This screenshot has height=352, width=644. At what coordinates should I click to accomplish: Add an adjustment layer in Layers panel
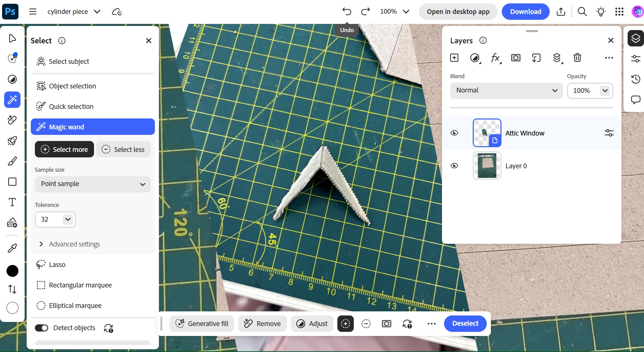click(475, 58)
